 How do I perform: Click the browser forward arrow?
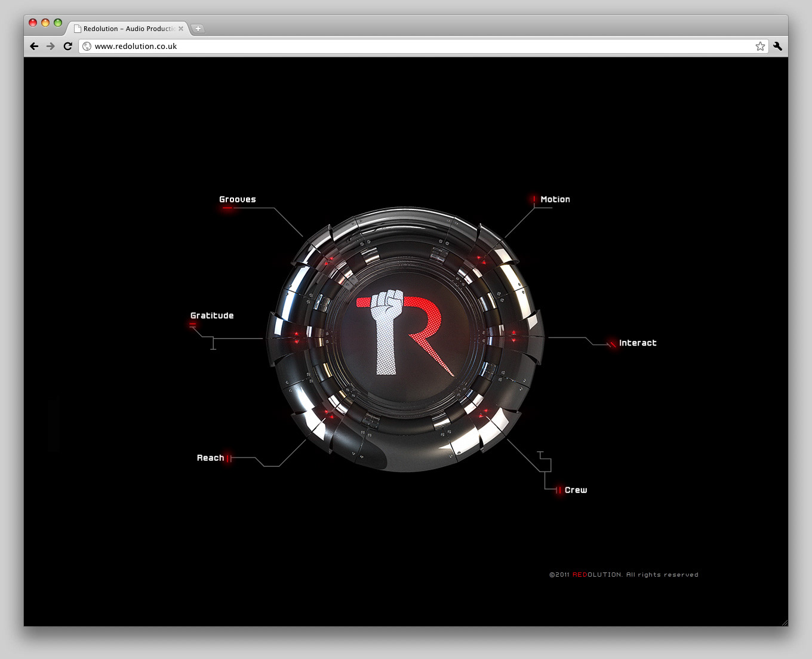pyautogui.click(x=51, y=46)
